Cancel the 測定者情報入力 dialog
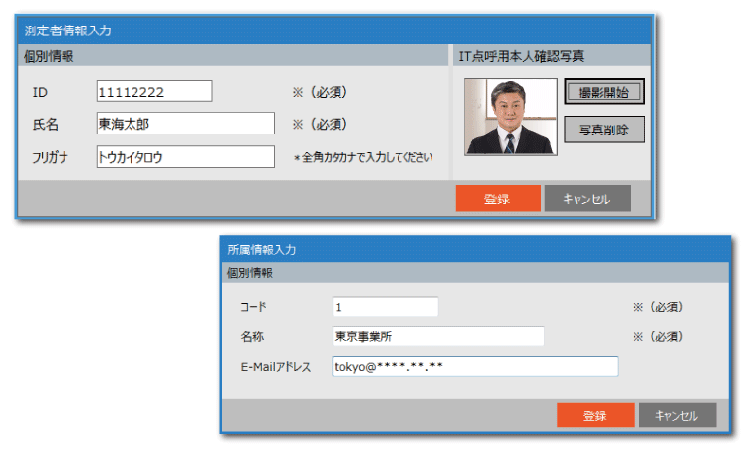Screen dimensions: 750x451 587,198
